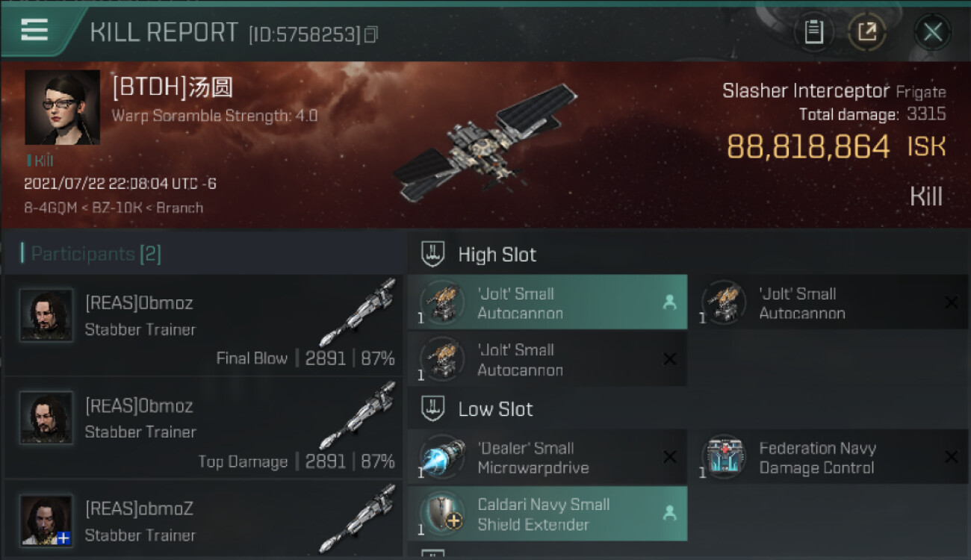Image resolution: width=971 pixels, height=560 pixels.
Task: View the victim's character portrait
Action: click(62, 108)
